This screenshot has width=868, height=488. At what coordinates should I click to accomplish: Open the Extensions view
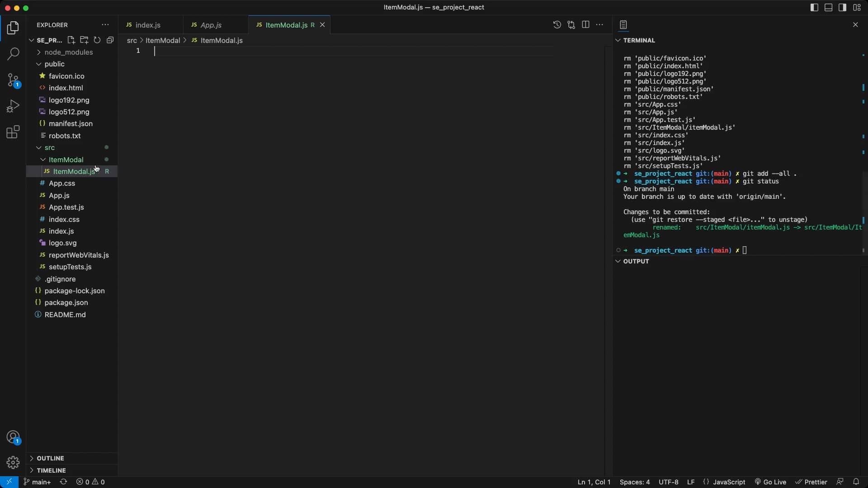pos(13,132)
